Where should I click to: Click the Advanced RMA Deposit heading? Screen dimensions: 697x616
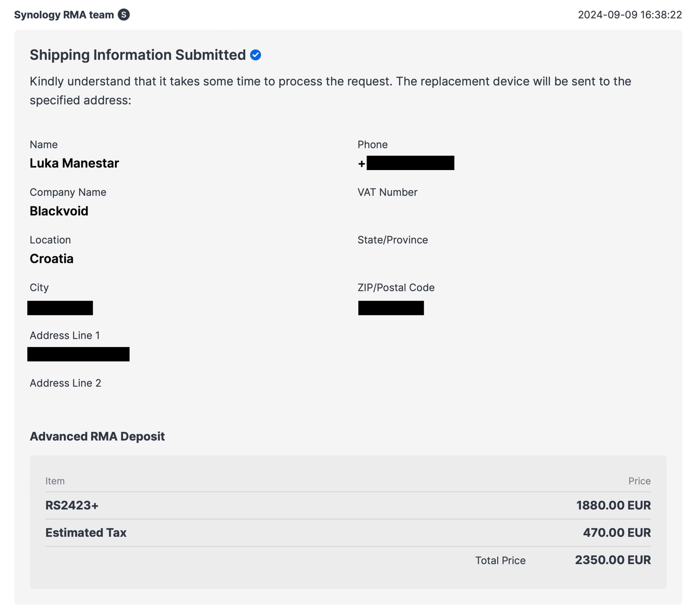coord(97,436)
